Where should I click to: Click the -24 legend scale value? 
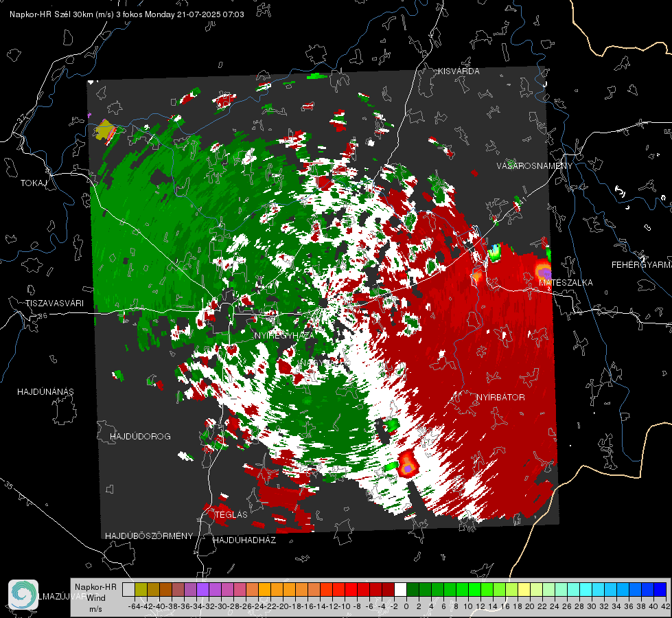[258, 606]
